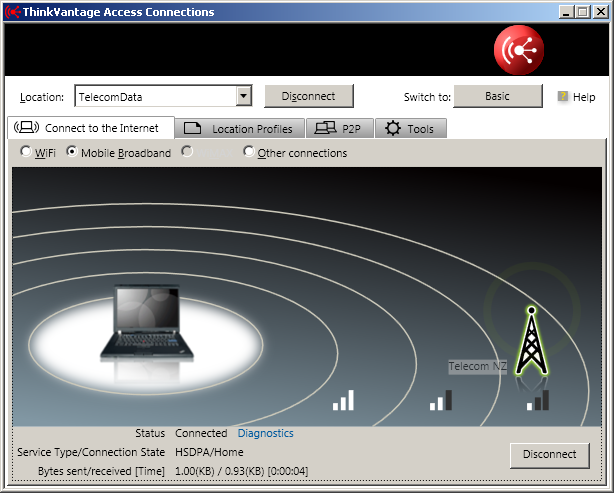The width and height of the screenshot is (614, 493).
Task: Select the disabled WiMAX radio button
Action: click(187, 152)
